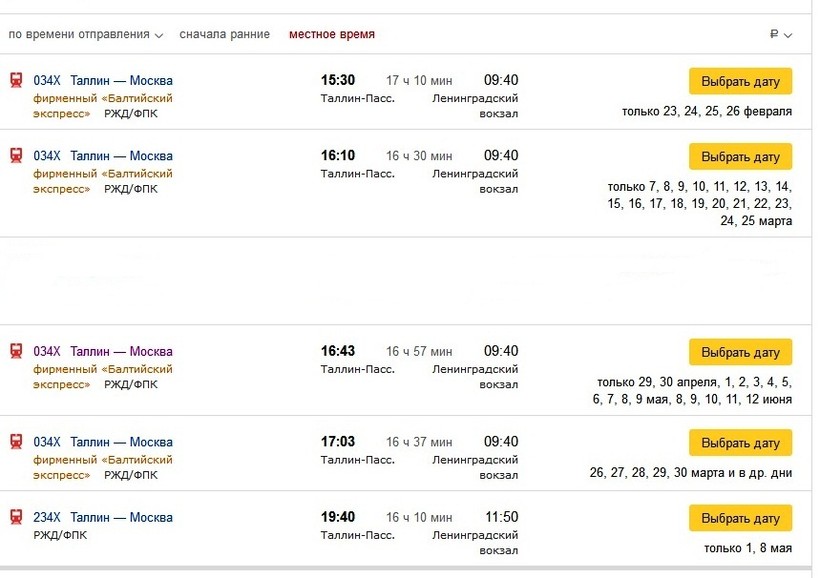Click the train icon beside the 15:30 departure
The width and height of the screenshot is (820, 578).
(x=16, y=81)
